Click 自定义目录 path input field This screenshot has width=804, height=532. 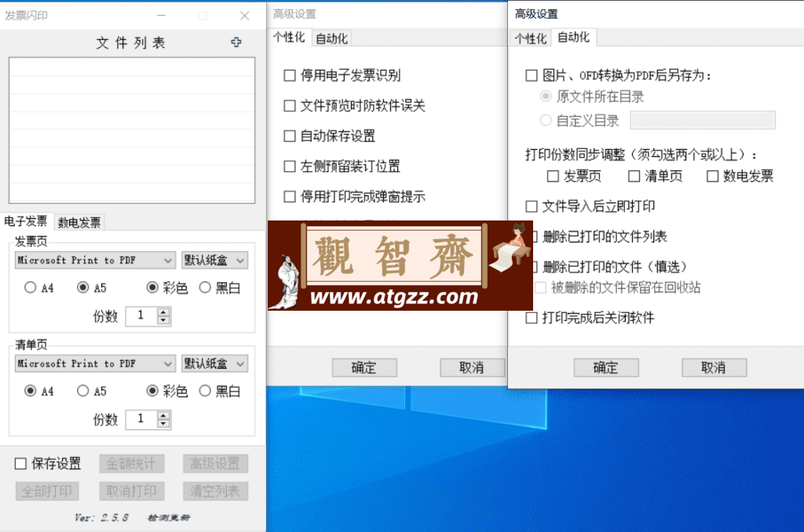[703, 120]
